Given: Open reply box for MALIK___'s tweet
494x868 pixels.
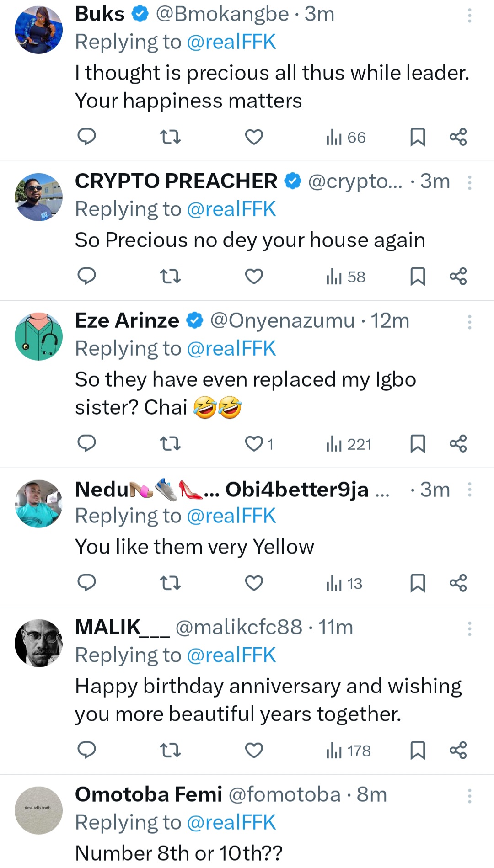Looking at the screenshot, I should (86, 750).
